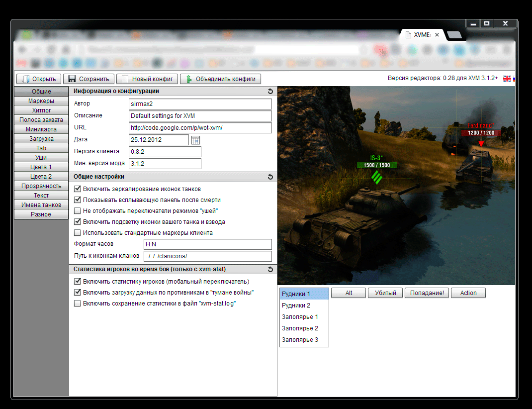This screenshot has height=409, width=532.
Task: Click the Action preview button
Action: coord(468,293)
